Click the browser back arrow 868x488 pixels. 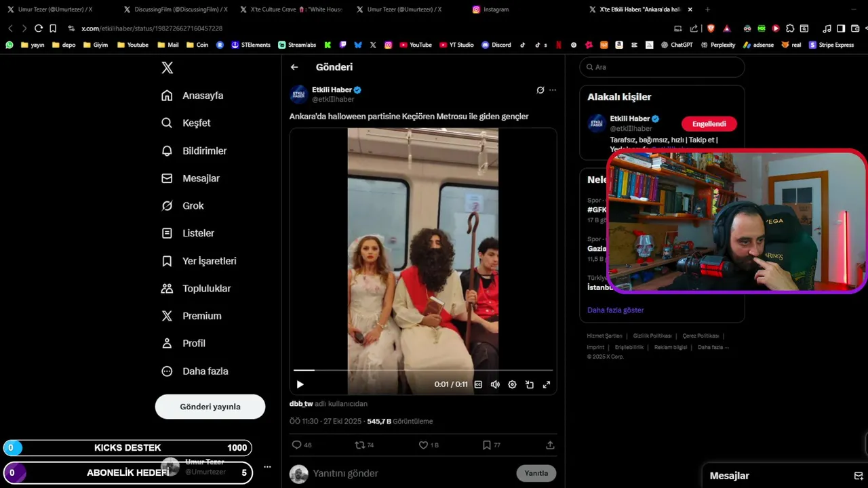[10, 28]
